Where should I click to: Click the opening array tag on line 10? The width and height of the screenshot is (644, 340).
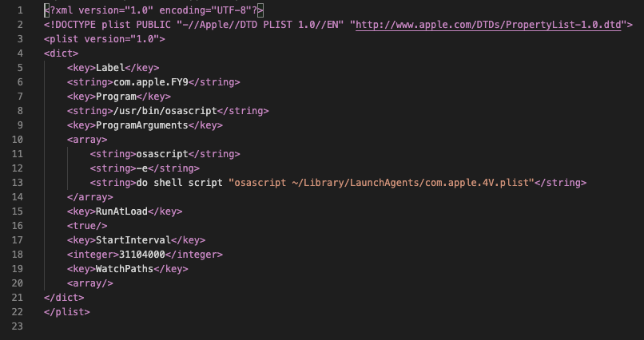87,140
